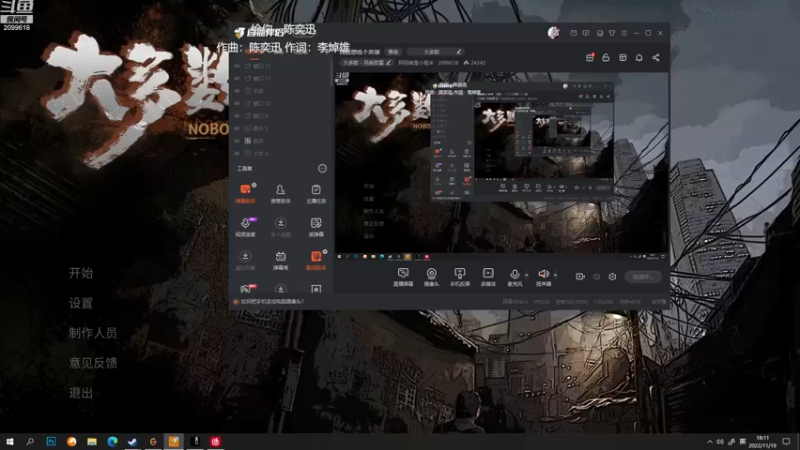Open the 大多数 category selector with pencil
Viewport: 800px width, 450px height.
point(435,52)
